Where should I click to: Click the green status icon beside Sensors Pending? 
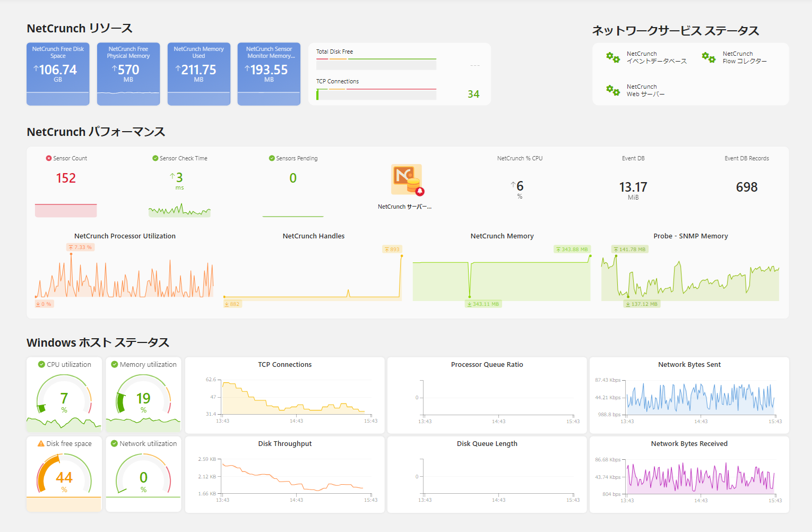[x=272, y=158]
